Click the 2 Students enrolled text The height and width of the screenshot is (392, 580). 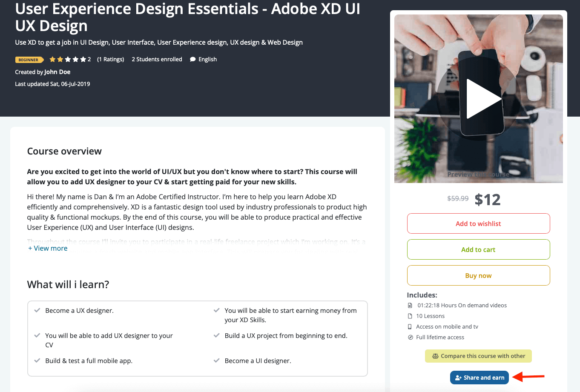[x=156, y=59]
